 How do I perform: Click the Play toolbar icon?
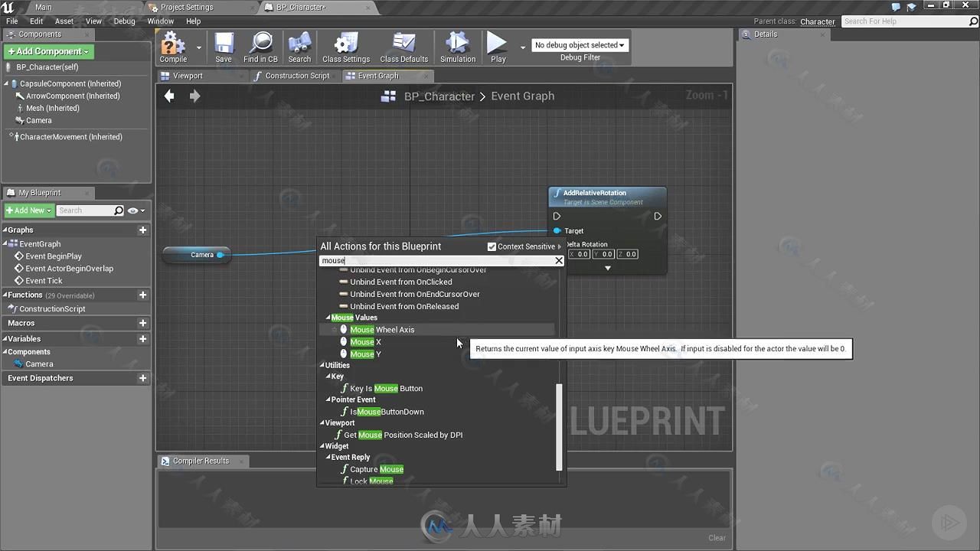498,47
